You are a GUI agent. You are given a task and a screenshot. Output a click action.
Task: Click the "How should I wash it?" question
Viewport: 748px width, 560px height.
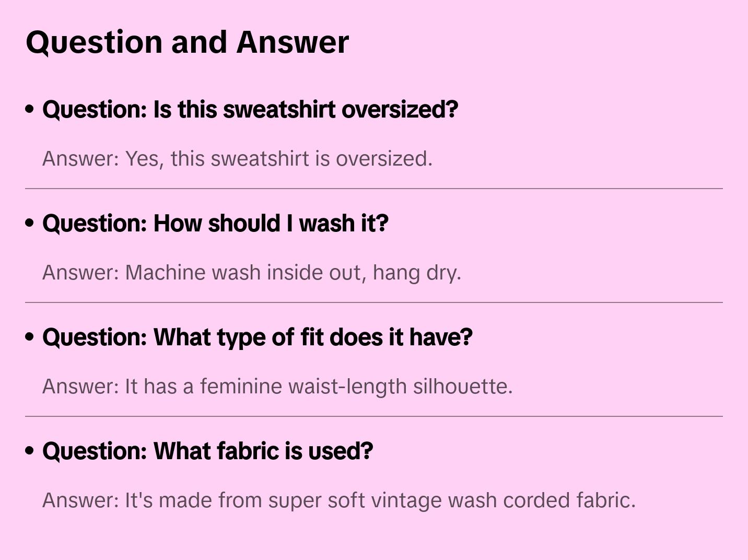215,224
